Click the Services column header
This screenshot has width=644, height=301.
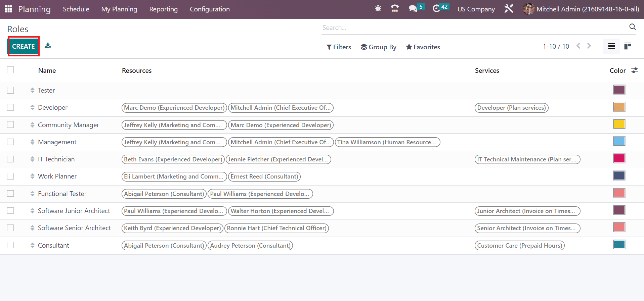(x=487, y=70)
